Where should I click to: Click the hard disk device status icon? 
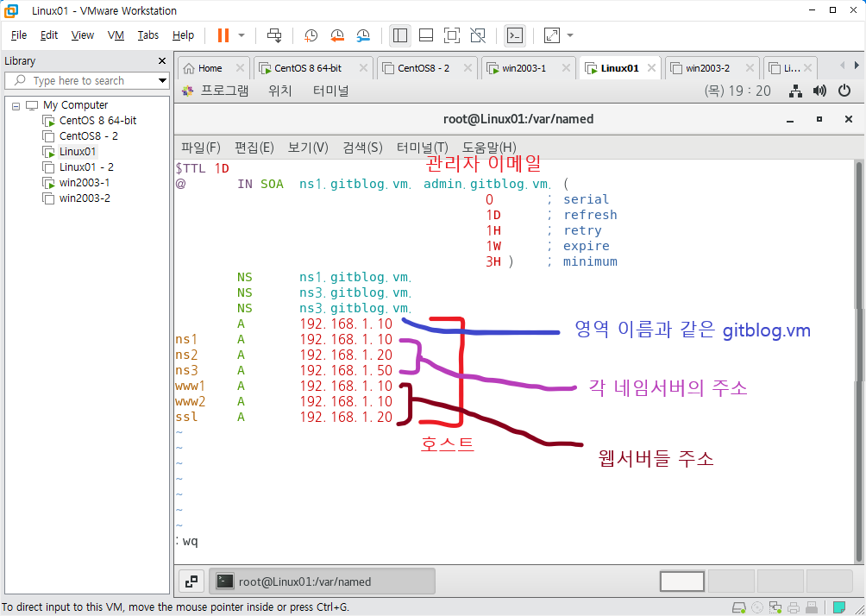click(x=739, y=607)
